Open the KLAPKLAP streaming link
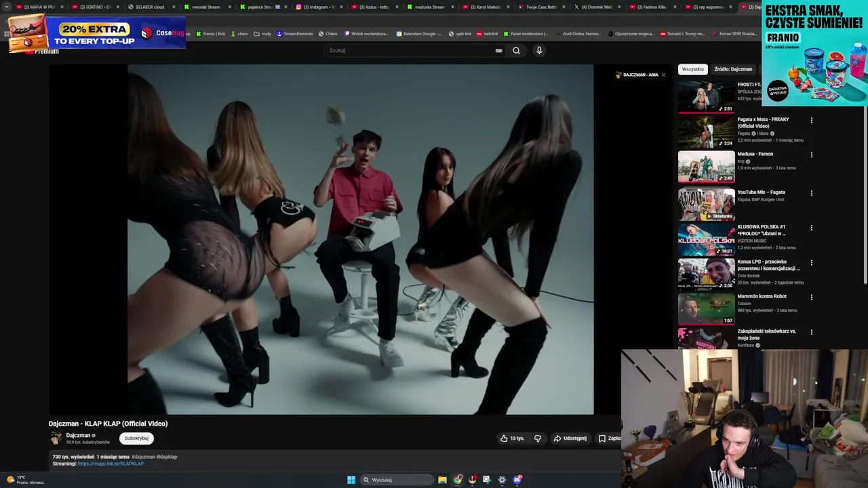The height and width of the screenshot is (488, 868). [x=111, y=464]
